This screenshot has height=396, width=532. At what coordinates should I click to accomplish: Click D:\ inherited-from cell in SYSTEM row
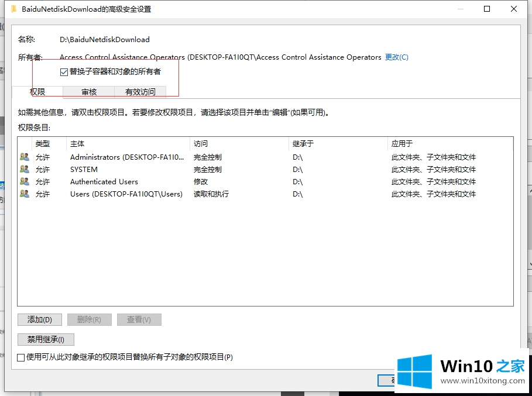tap(297, 169)
